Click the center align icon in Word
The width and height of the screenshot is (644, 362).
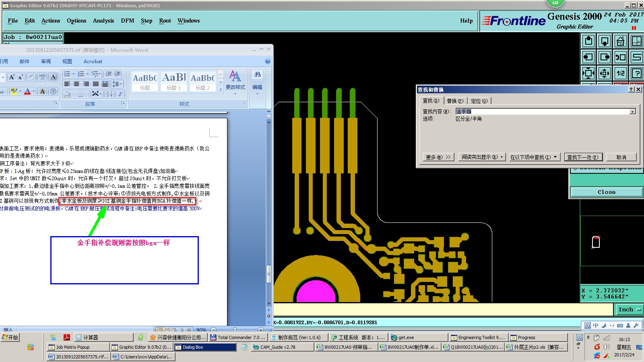(76, 84)
